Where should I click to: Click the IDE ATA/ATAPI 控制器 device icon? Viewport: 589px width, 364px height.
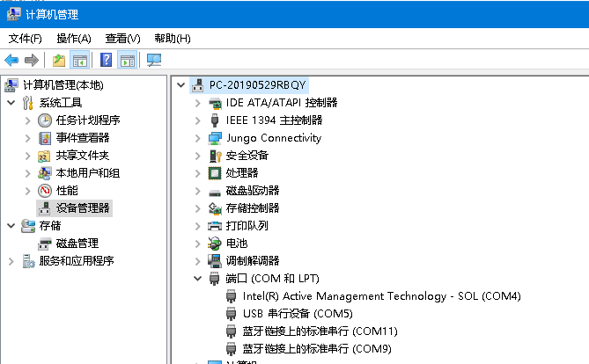point(215,103)
